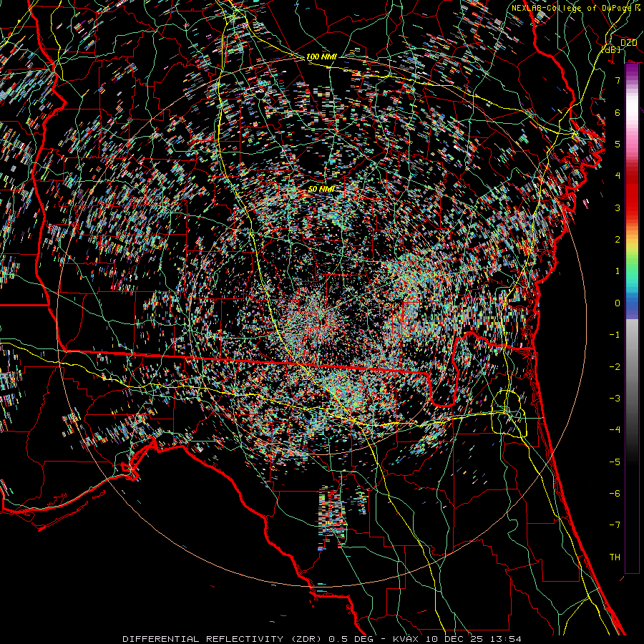Image resolution: width=644 pixels, height=644 pixels.
Task: Click the color scale value -1
Action: [615, 335]
